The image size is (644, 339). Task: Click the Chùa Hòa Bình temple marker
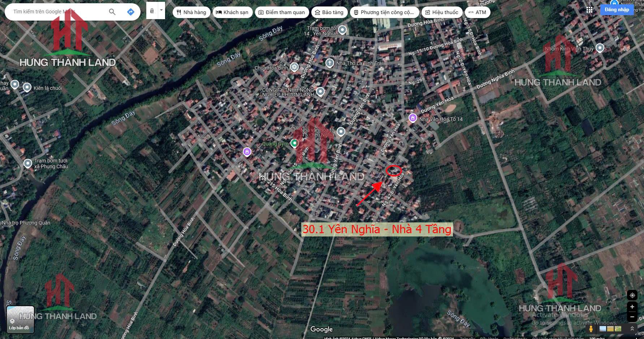tap(295, 68)
